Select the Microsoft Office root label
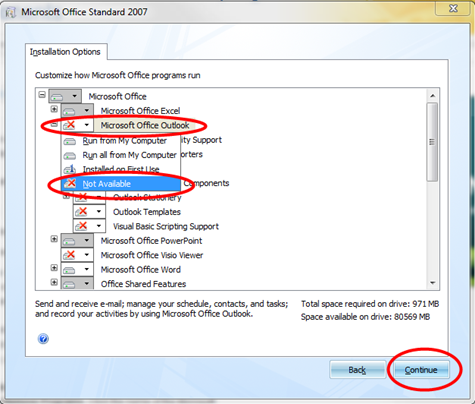Viewport: 475px width, 404px height. click(117, 97)
